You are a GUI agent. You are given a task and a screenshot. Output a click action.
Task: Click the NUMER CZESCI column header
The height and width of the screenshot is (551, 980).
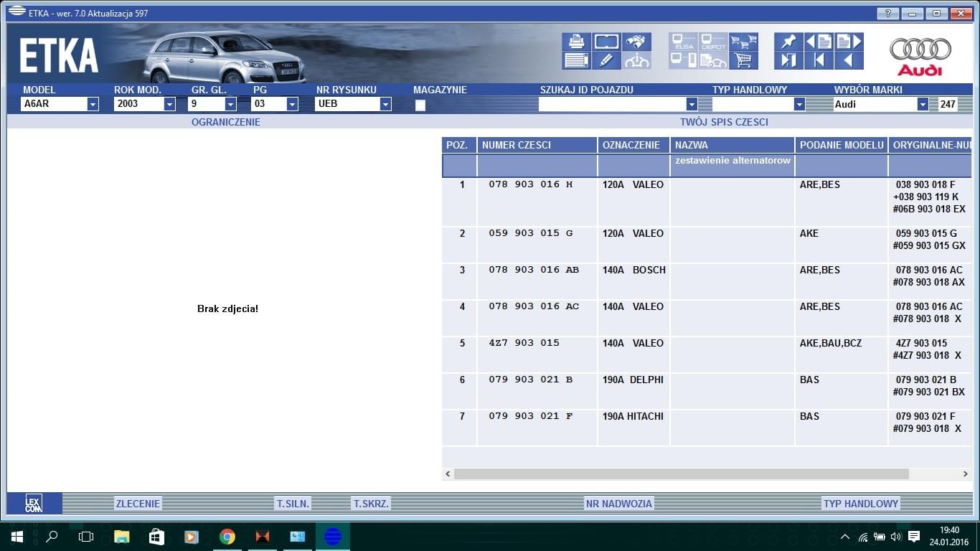coord(537,145)
